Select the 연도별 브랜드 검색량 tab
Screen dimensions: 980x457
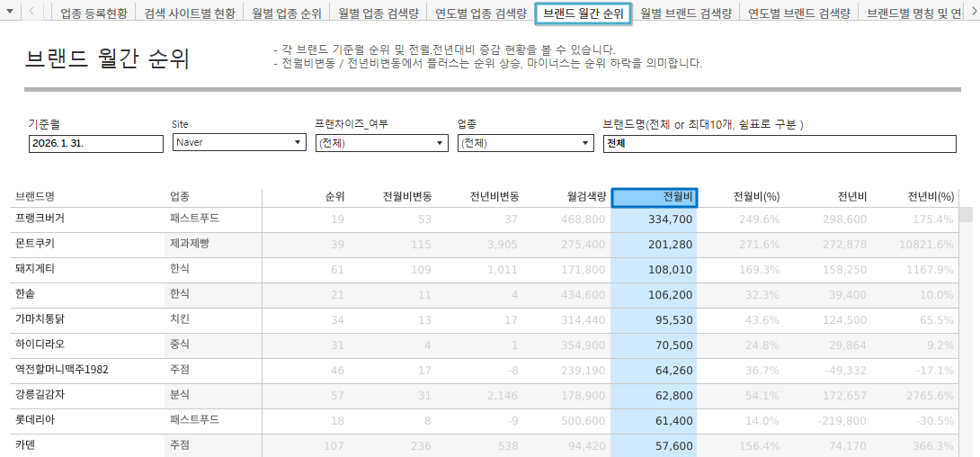[798, 13]
